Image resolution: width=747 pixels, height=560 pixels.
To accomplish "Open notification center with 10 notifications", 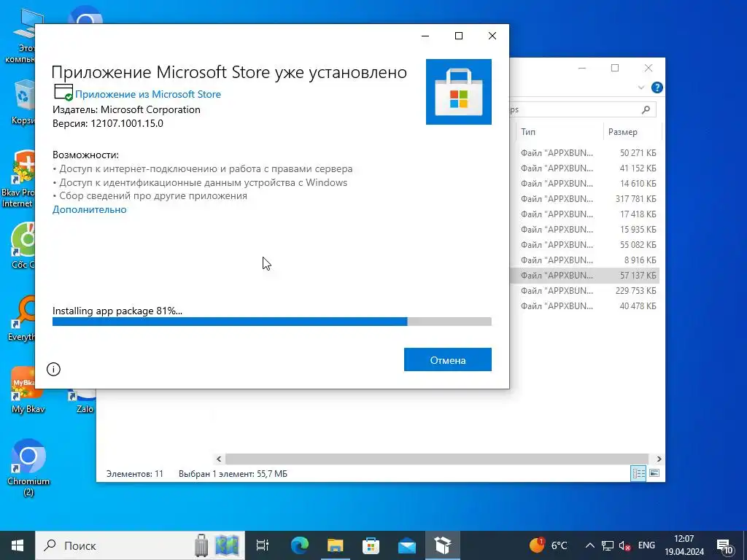I will [724, 546].
